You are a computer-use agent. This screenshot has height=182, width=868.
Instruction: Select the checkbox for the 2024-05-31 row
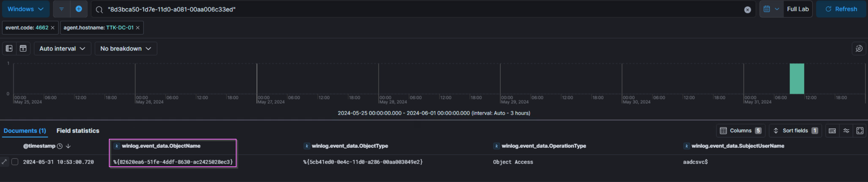point(15,162)
